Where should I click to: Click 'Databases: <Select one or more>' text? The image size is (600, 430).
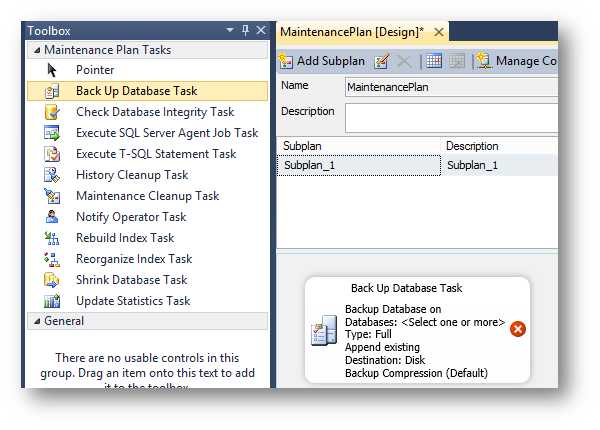point(425,322)
